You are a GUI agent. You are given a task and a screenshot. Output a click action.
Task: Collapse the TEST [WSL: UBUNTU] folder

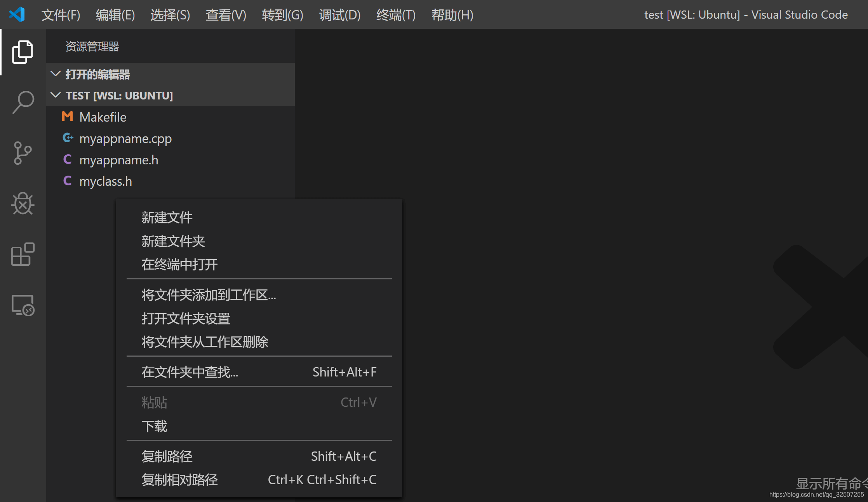tap(56, 95)
